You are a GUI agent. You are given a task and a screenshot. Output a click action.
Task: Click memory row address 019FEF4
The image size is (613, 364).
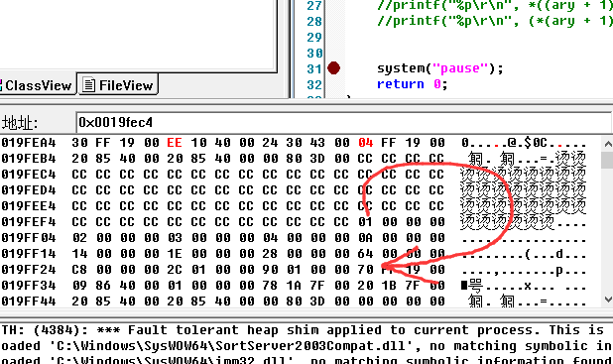tap(29, 222)
